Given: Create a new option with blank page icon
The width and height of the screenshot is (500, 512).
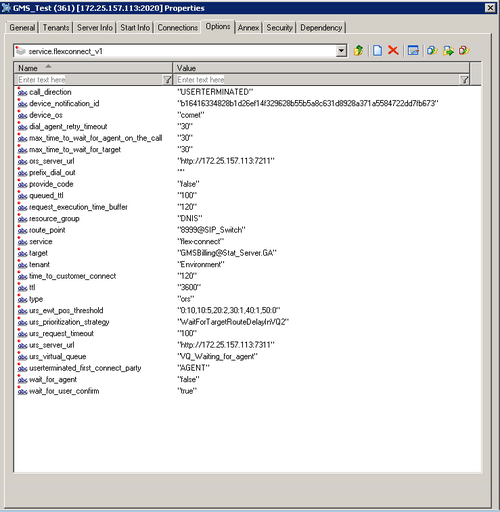Looking at the screenshot, I should click(377, 51).
